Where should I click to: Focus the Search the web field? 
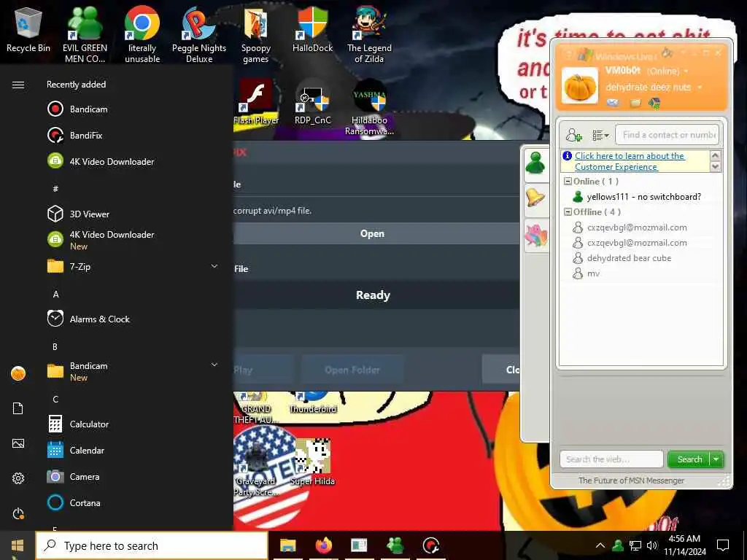click(x=611, y=459)
